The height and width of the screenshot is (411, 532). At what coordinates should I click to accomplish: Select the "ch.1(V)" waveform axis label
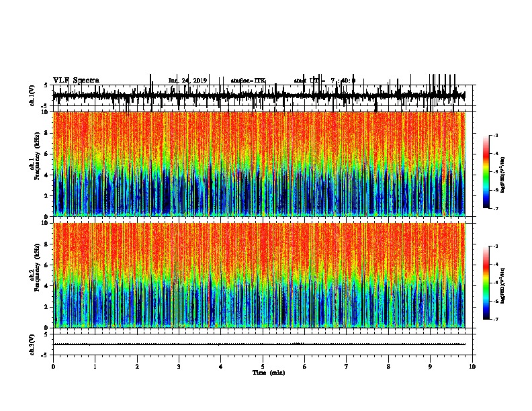pyautogui.click(x=32, y=95)
